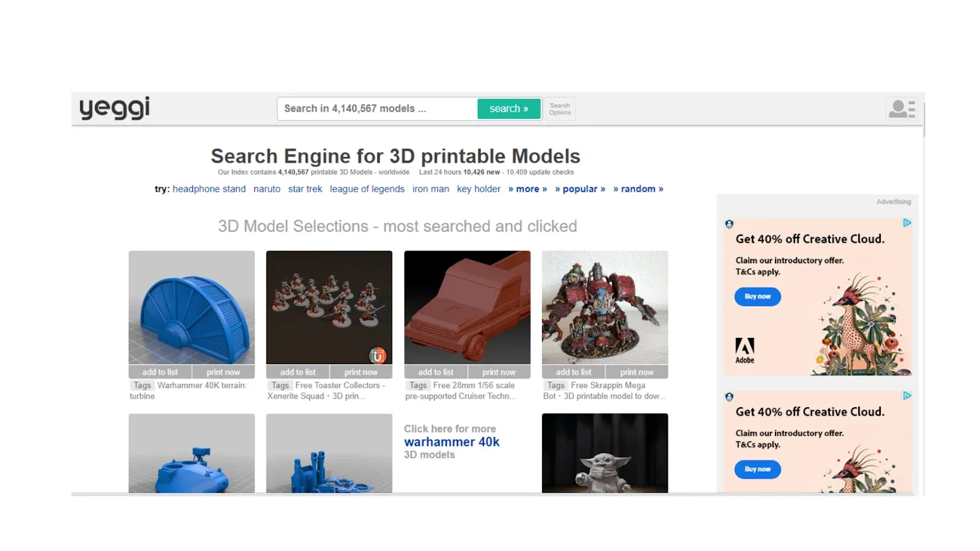Click Buy now in second Adobe ad
980x551 pixels.
pos(758,469)
